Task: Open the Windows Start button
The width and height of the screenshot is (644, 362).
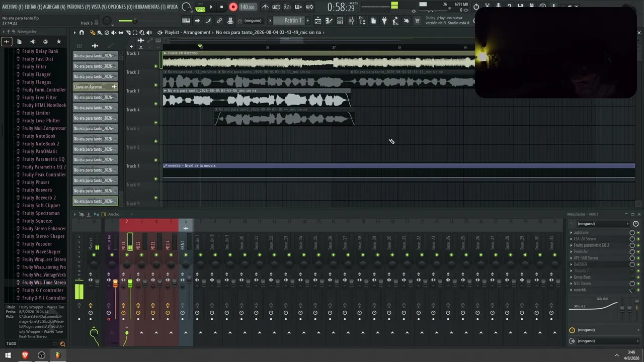Action: pyautogui.click(x=8, y=355)
